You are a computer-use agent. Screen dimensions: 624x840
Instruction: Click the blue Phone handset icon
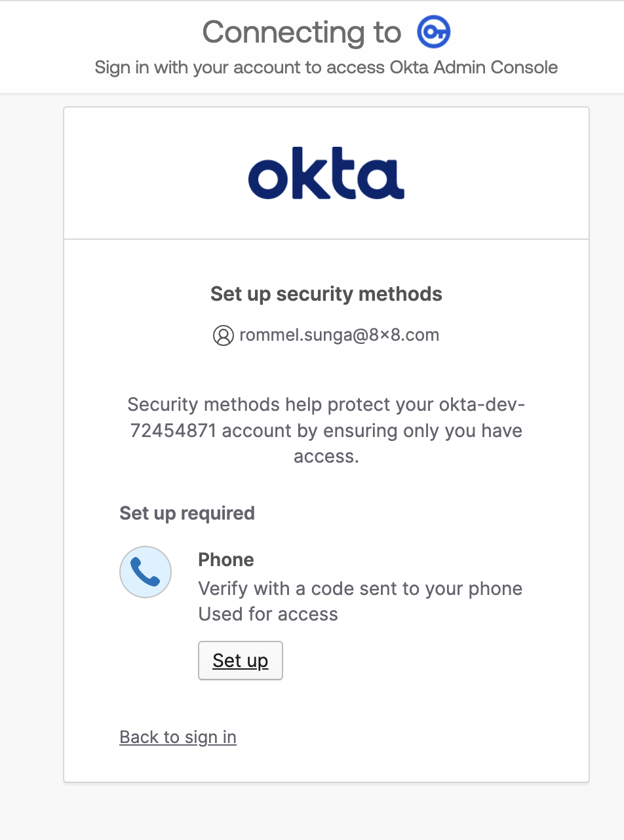coord(146,572)
